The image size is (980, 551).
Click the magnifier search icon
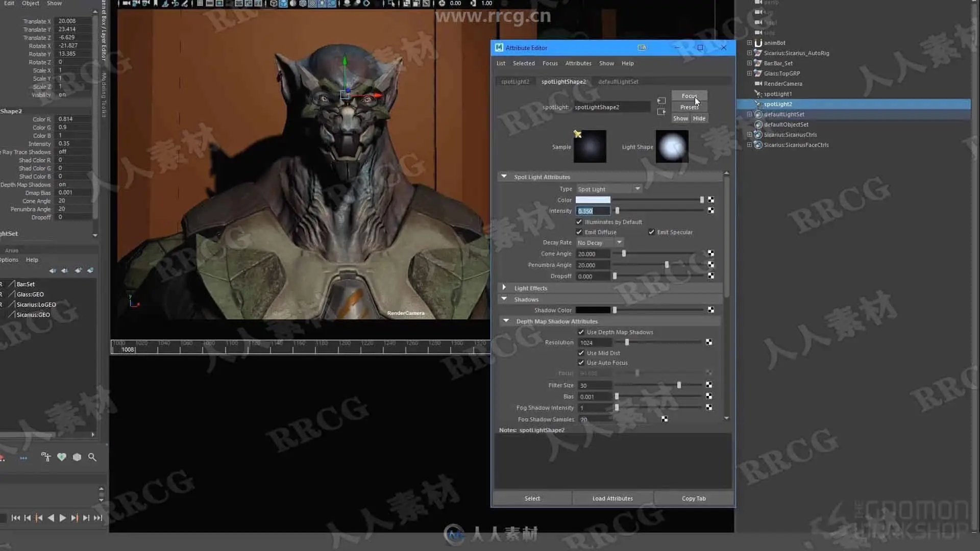click(x=92, y=457)
